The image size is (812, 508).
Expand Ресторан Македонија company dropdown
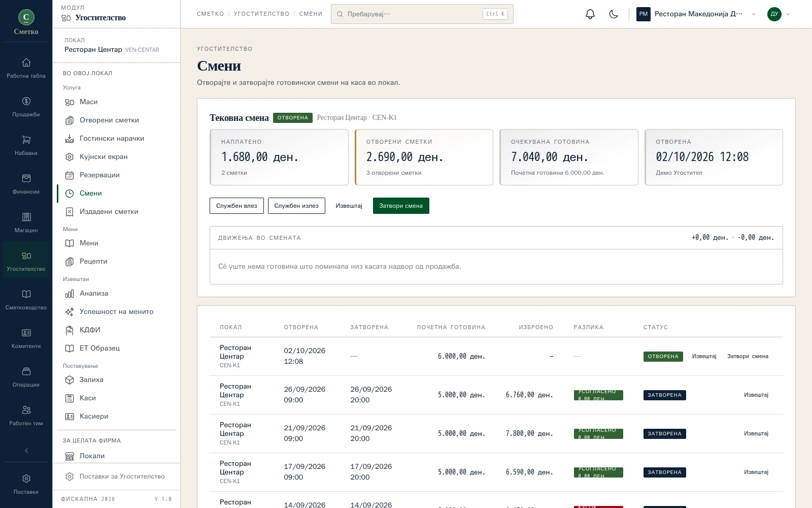(696, 14)
